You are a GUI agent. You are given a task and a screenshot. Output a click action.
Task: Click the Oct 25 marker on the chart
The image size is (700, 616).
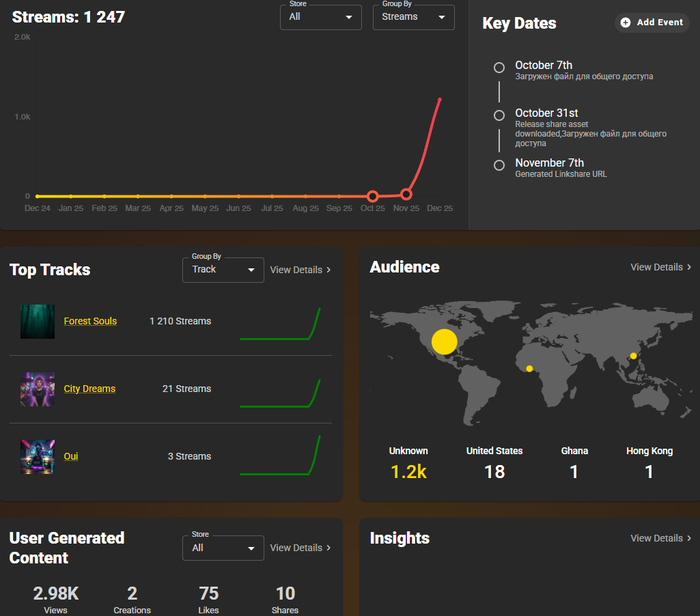click(x=372, y=196)
